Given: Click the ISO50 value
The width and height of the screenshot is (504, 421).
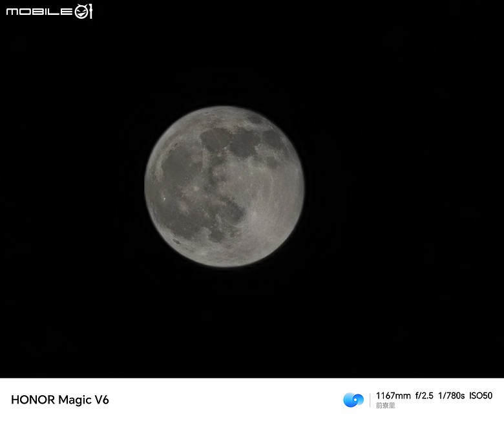Looking at the screenshot, I should (481, 396).
